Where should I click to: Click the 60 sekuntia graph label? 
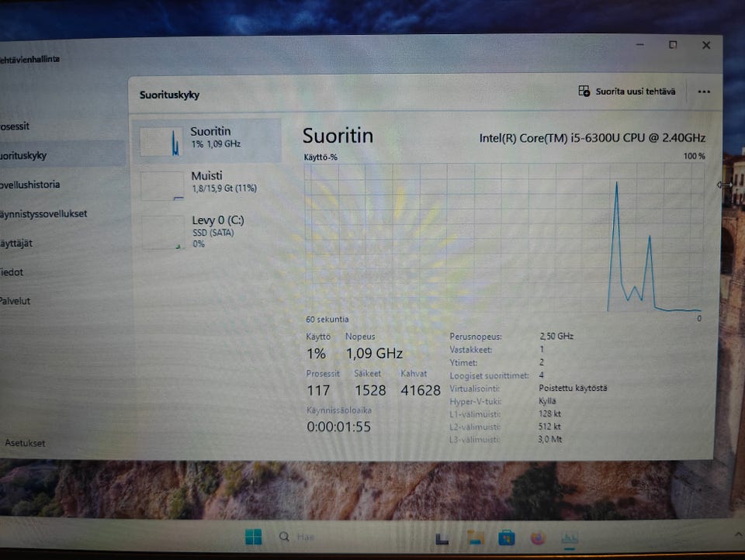327,320
